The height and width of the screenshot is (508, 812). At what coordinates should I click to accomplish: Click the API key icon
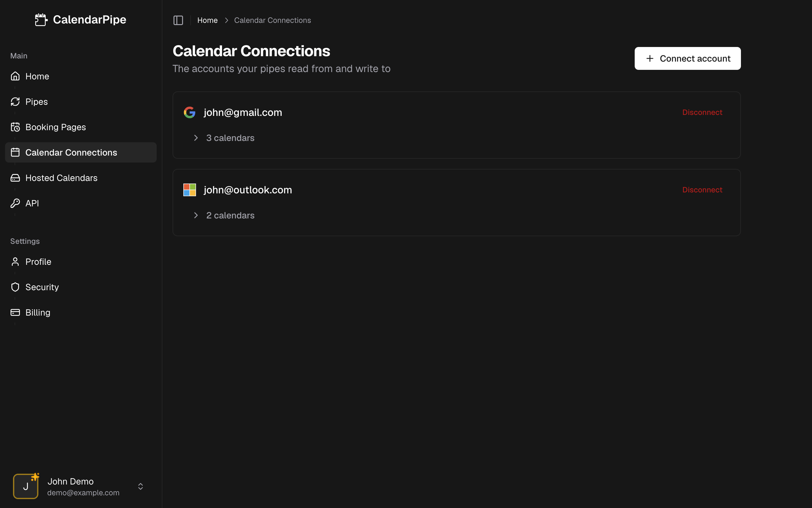(15, 203)
